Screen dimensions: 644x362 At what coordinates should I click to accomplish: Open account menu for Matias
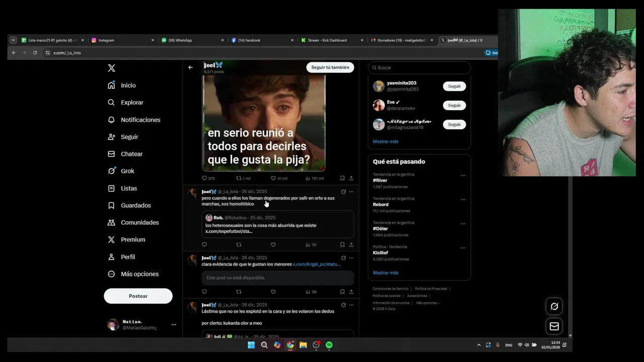click(174, 325)
